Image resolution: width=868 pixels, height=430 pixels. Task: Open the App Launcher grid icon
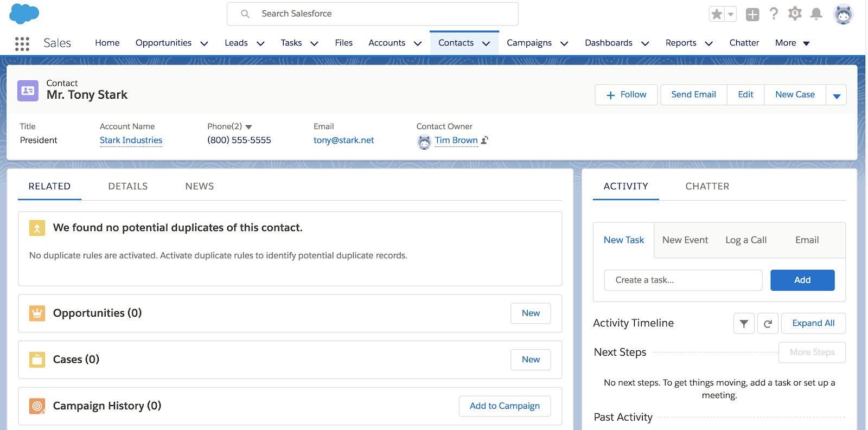tap(22, 43)
